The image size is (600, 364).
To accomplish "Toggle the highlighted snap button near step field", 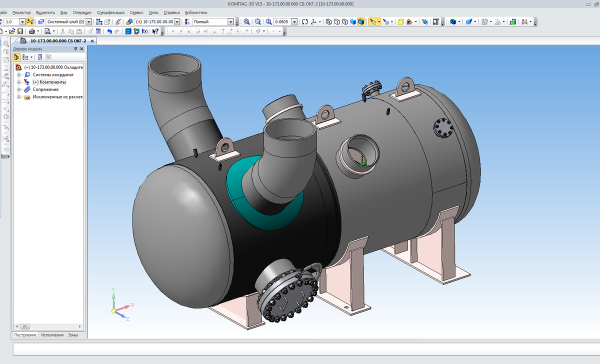I will point(30,22).
